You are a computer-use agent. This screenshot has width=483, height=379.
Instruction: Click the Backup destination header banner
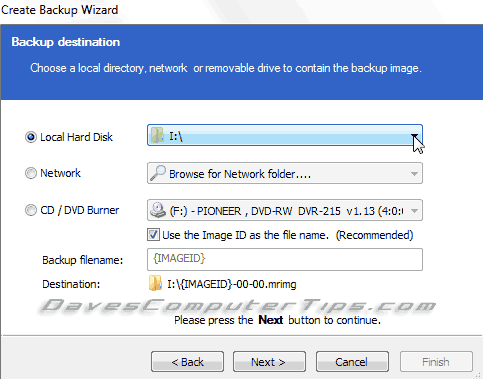click(241, 62)
